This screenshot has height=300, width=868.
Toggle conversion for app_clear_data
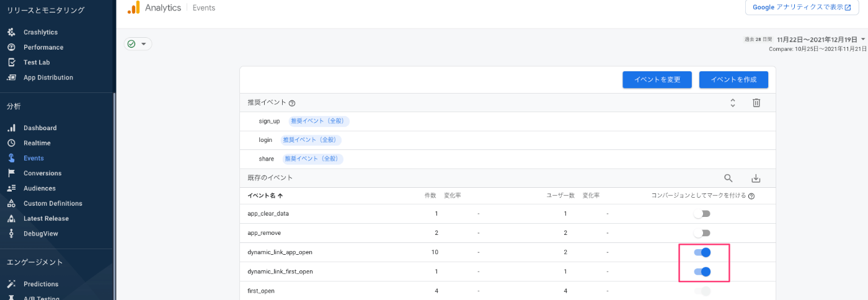pos(702,214)
